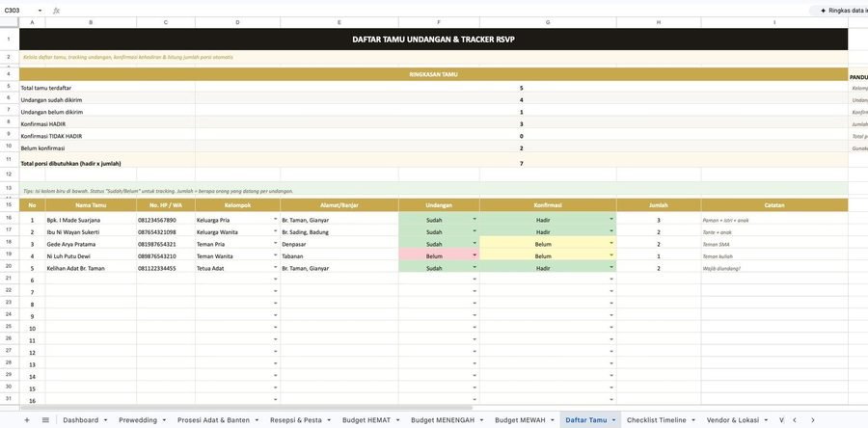Image resolution: width=868 pixels, height=428 pixels.
Task: Select phone number 081234567890
Action: point(166,220)
